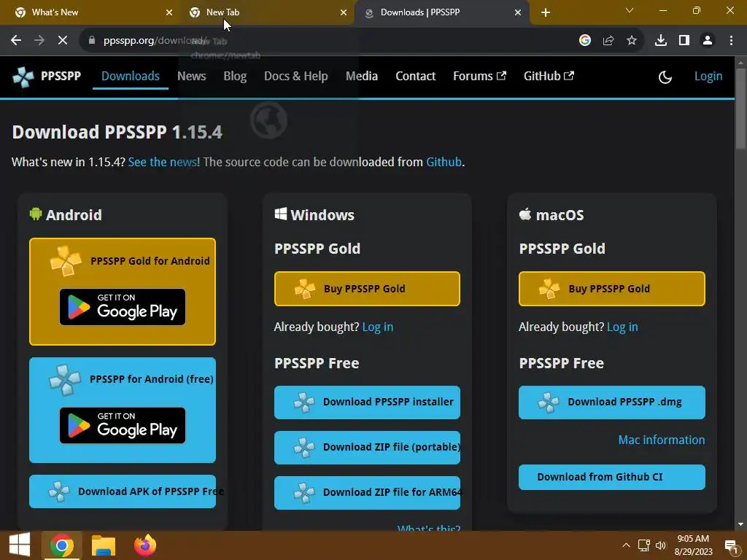Viewport: 747px width, 560px height.
Task: Click the page vertical scrollbar thumb
Action: tap(741, 109)
